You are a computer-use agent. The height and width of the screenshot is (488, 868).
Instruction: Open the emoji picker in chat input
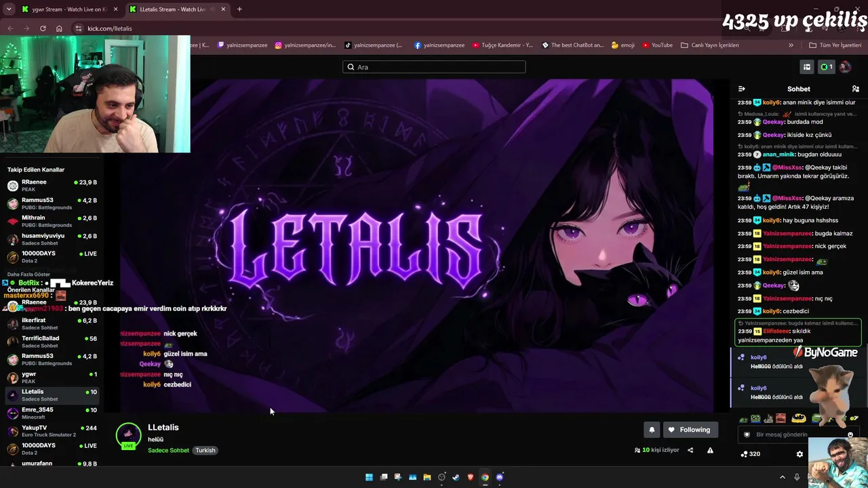click(x=850, y=435)
